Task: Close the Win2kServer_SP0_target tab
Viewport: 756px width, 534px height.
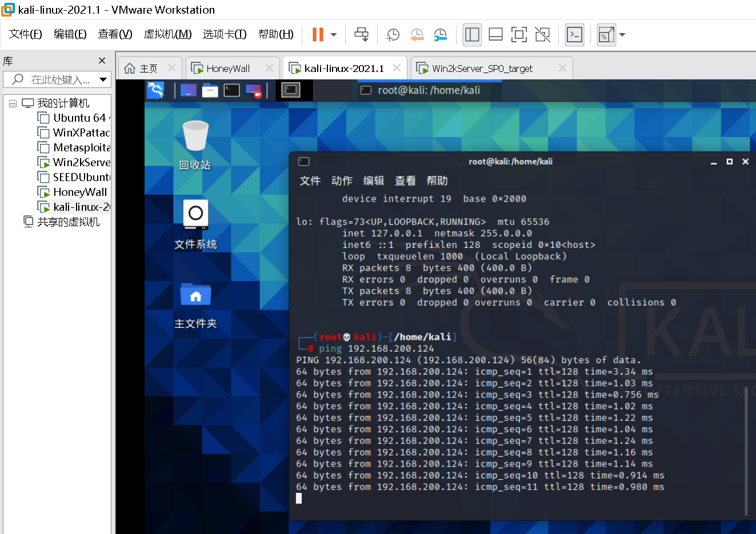Action: point(562,68)
